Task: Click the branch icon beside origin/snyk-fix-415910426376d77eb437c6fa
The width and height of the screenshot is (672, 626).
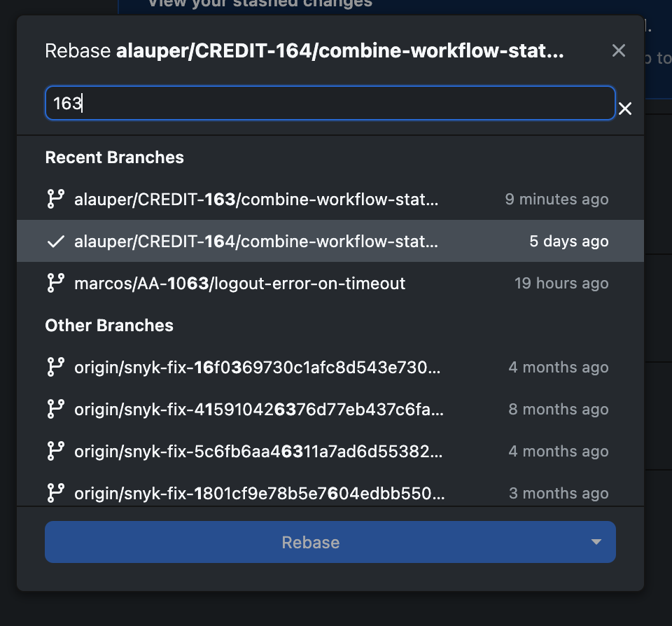Action: tap(55, 409)
